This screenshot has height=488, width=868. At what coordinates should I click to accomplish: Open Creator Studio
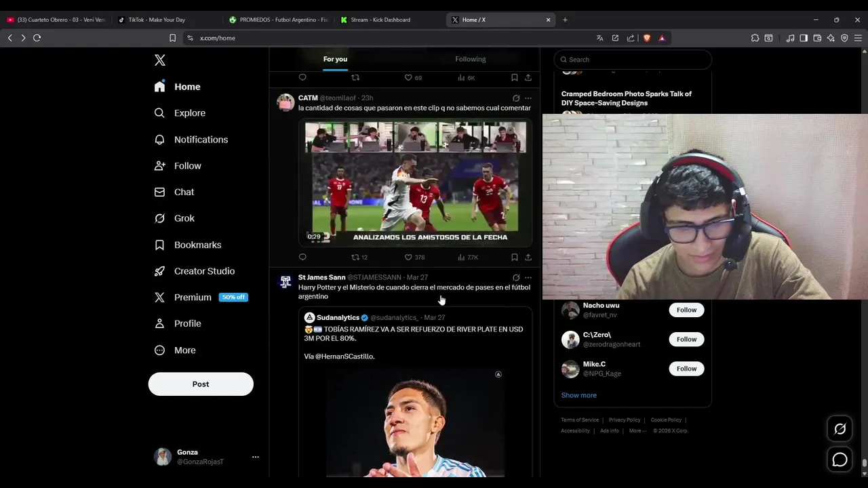tap(195, 271)
